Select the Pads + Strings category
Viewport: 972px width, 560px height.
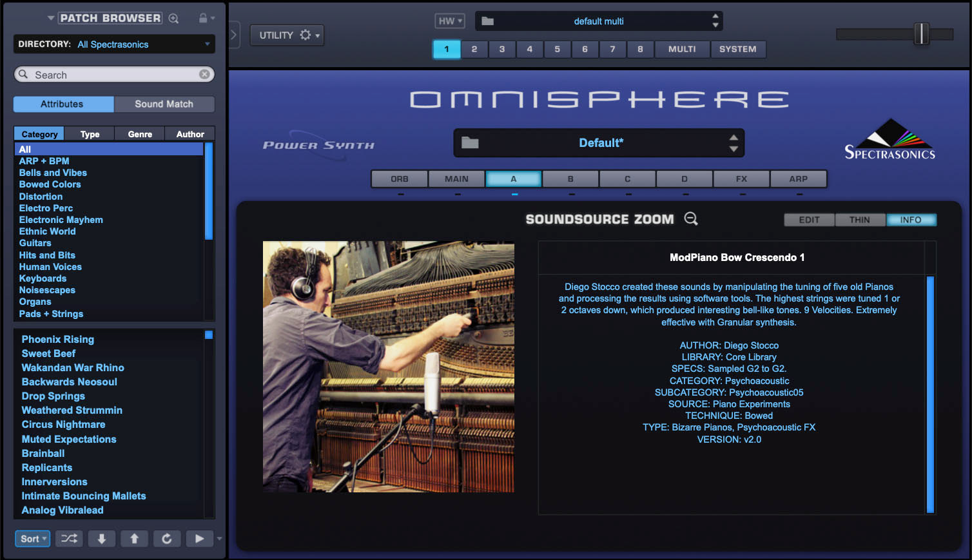point(51,314)
